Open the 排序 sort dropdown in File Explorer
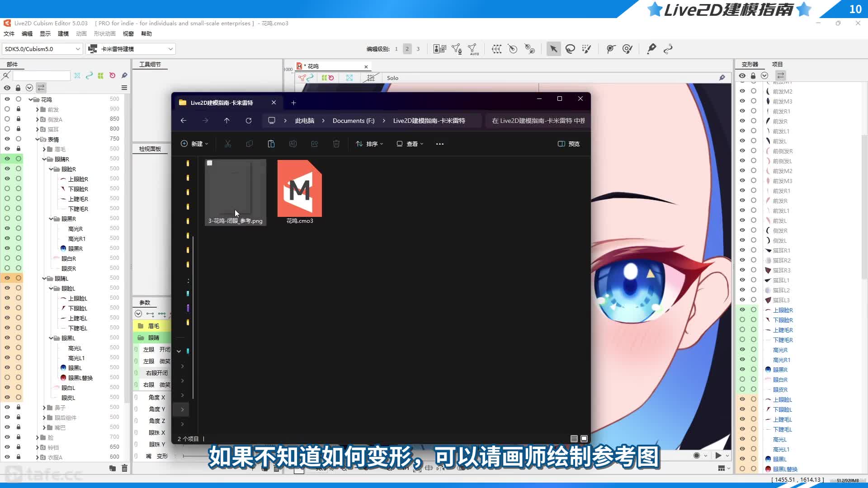868x488 pixels. point(369,144)
